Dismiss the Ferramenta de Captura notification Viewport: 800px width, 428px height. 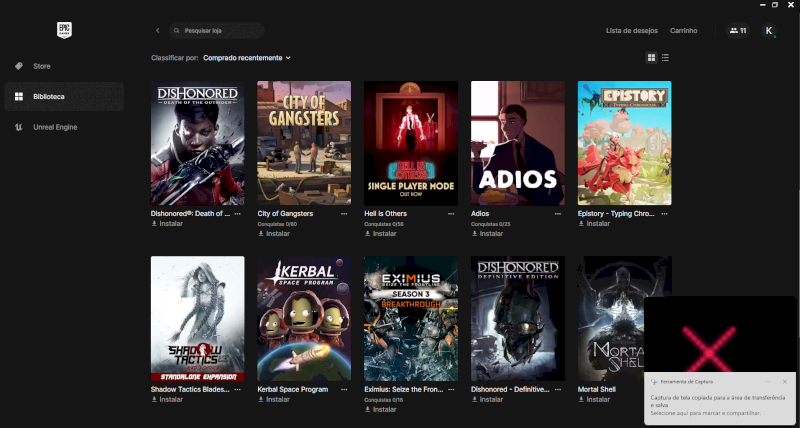(785, 381)
